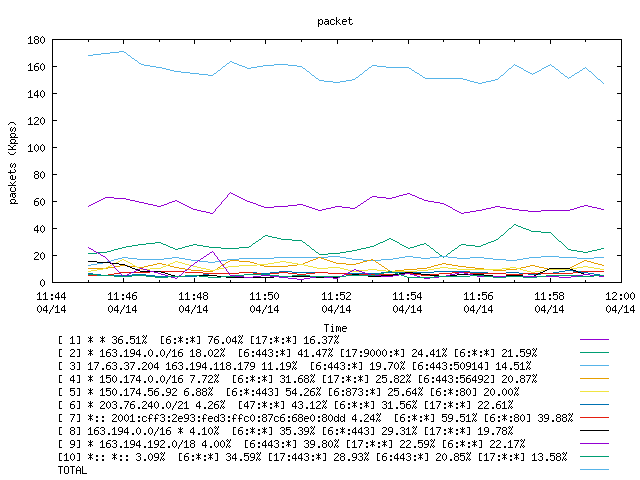Click the y-axis label "packets (Kpps)"
This screenshot has height=480, width=640.
[13, 162]
